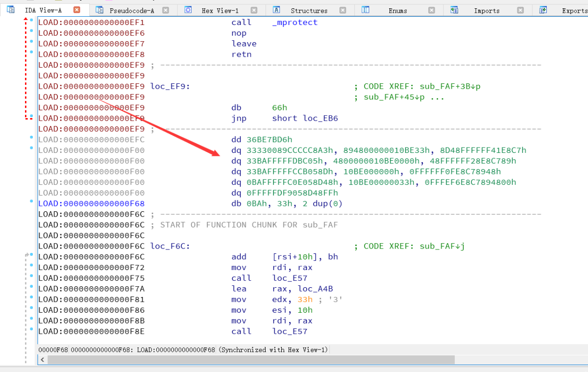Click the address LOAD:0000000000000EFC
The width and height of the screenshot is (588, 372).
point(92,140)
